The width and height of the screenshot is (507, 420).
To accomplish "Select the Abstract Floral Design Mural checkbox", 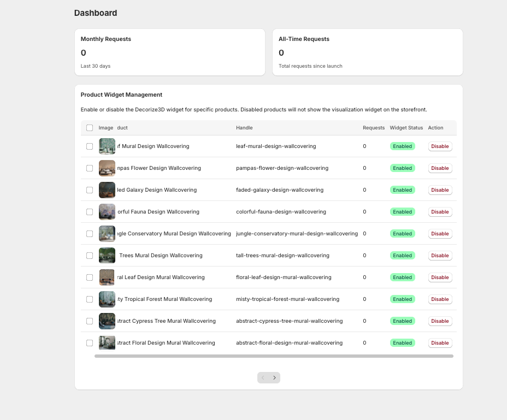I will coord(90,342).
